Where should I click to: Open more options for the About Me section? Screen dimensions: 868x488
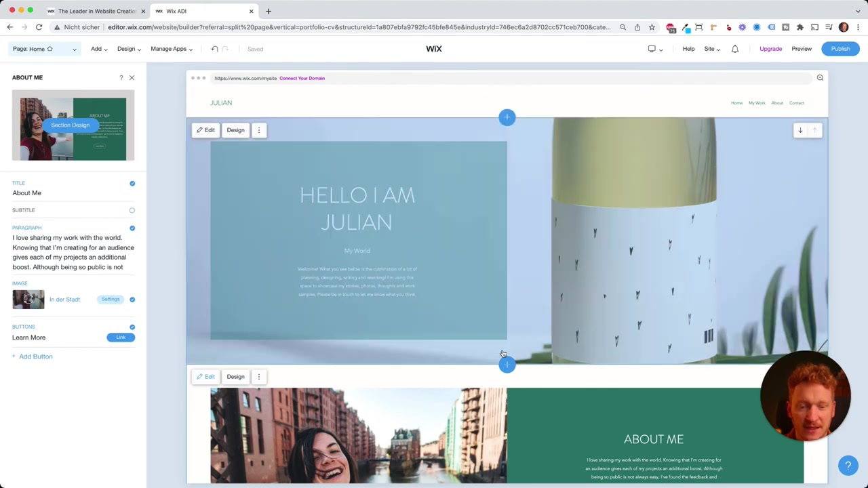coord(258,377)
